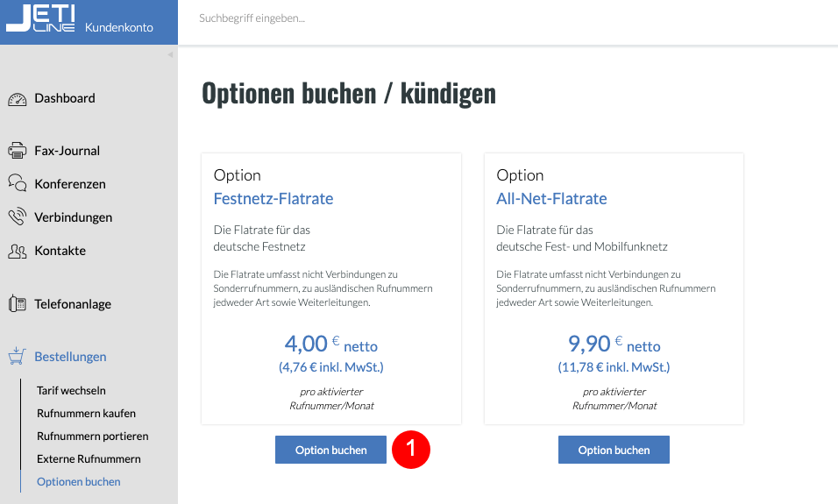
Task: Select Kontakte in the sidebar
Action: (x=60, y=251)
